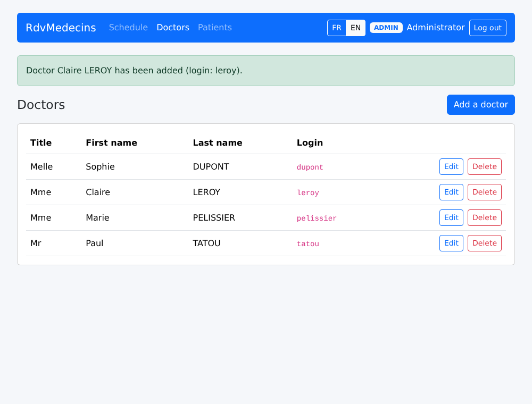Click the 'Doctor Claire LEROY has been added' alert
The width and height of the screenshot is (532, 404).
pos(266,71)
